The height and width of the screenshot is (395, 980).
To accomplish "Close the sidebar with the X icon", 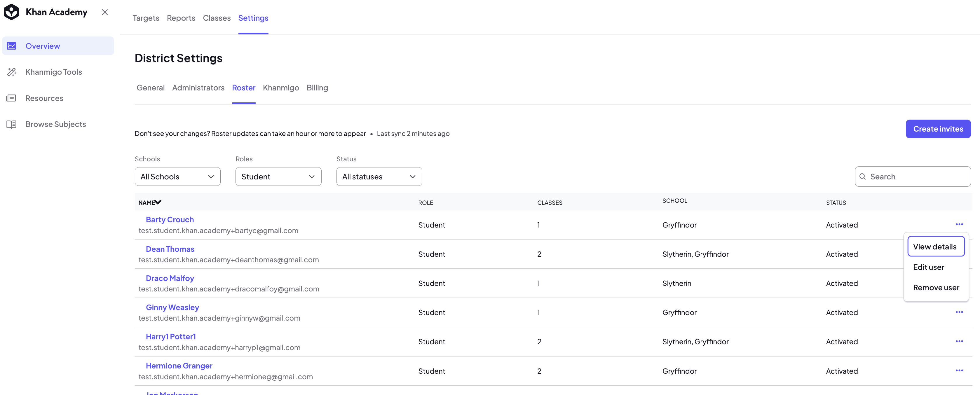I will (x=105, y=12).
